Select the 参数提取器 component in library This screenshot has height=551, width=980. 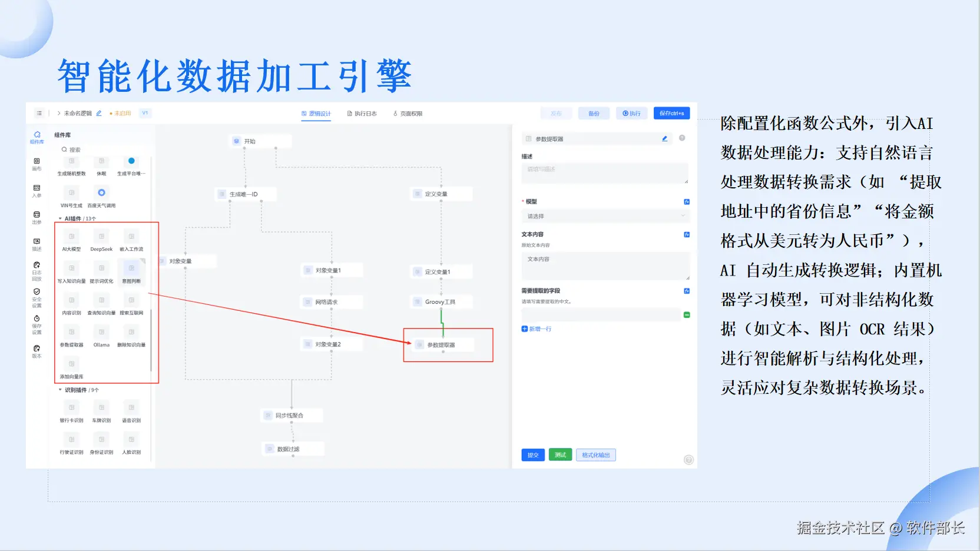pos(71,336)
